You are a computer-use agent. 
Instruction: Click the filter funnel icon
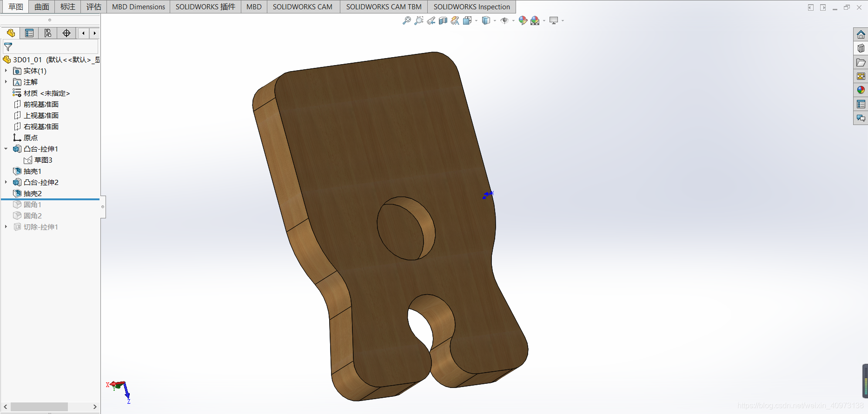[8, 47]
